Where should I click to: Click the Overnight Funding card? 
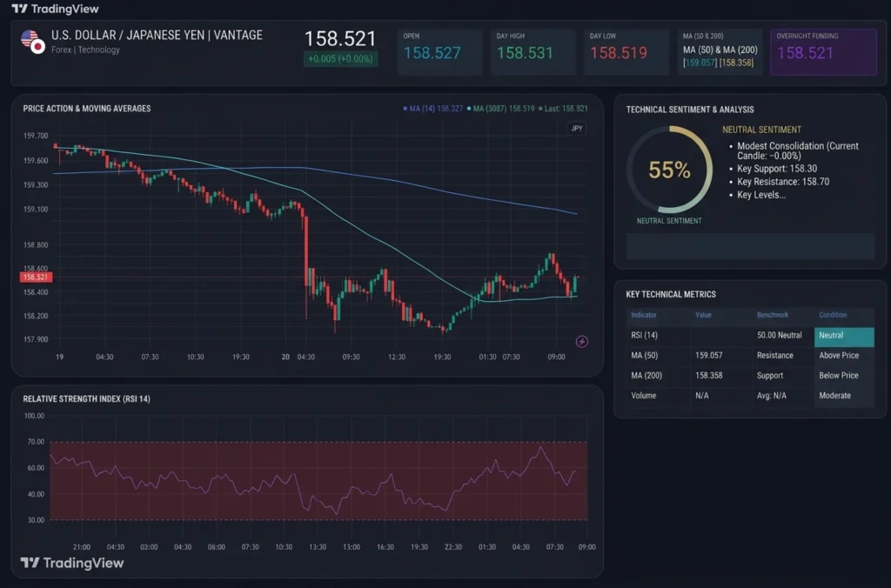(x=823, y=51)
